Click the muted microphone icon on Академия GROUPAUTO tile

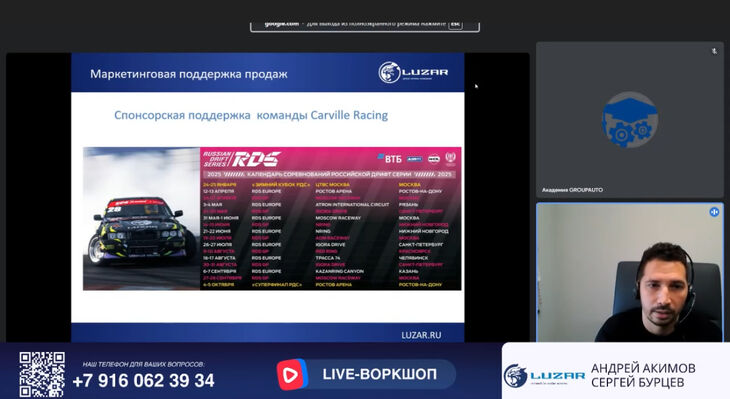pos(714,51)
